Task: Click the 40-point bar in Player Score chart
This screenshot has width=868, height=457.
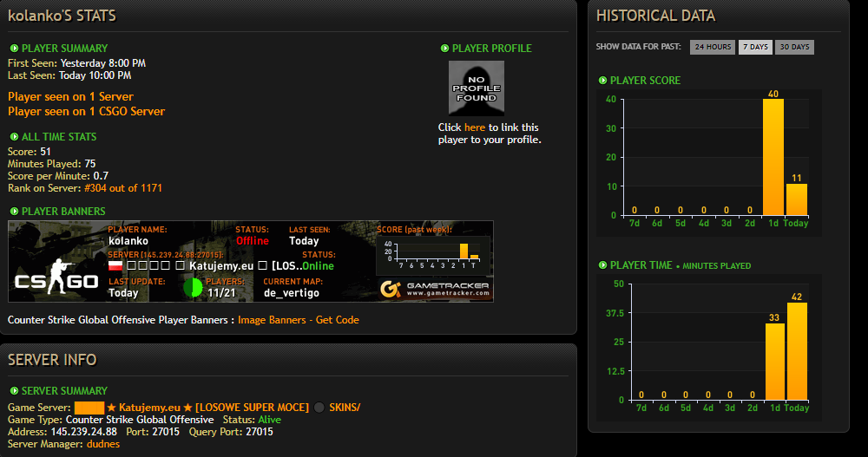Action: pos(773,157)
